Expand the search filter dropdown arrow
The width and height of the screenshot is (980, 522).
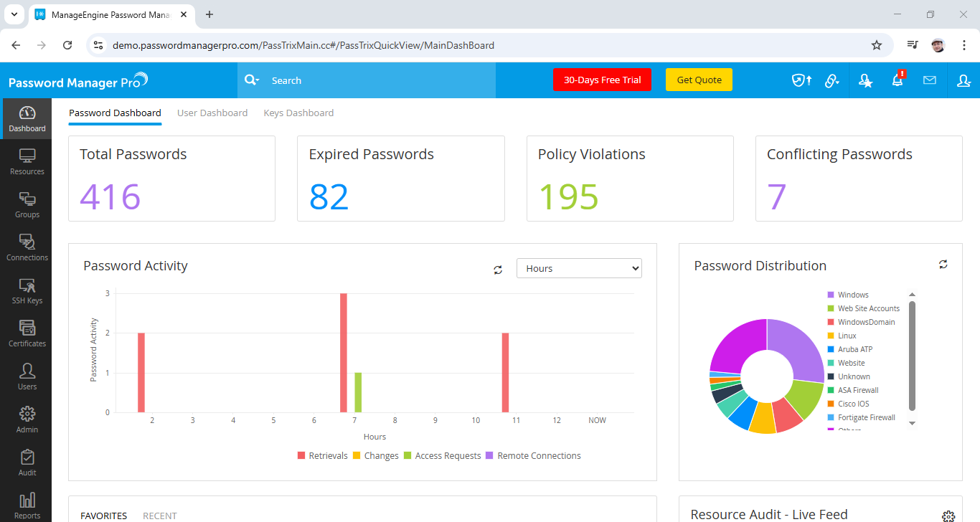258,80
